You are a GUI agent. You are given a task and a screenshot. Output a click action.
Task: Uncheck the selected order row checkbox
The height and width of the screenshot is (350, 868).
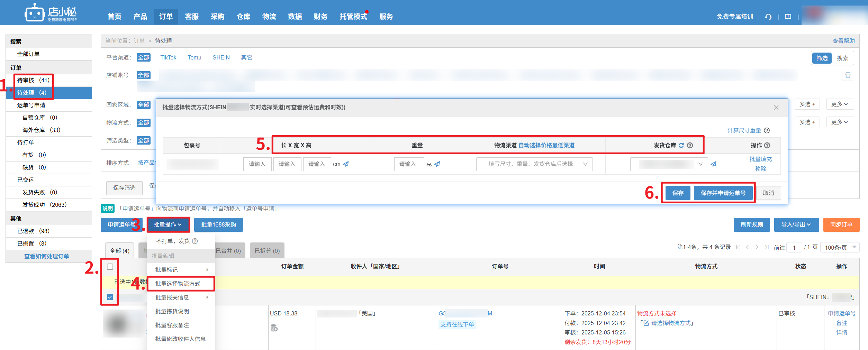pos(110,297)
